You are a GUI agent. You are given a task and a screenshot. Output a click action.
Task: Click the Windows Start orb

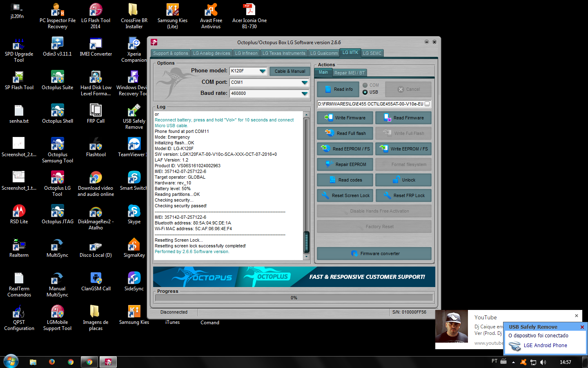tap(11, 361)
